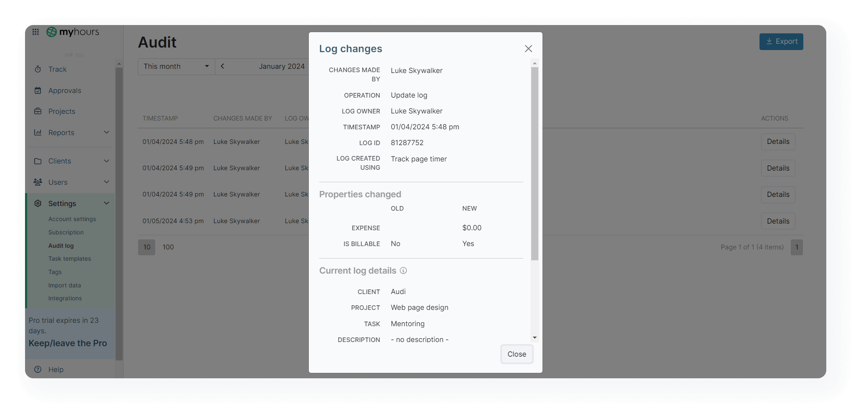Click the new expense value $0.00

pyautogui.click(x=472, y=228)
